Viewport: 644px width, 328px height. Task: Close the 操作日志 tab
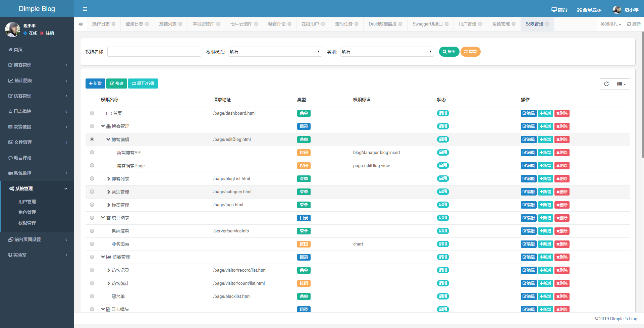[x=113, y=24]
